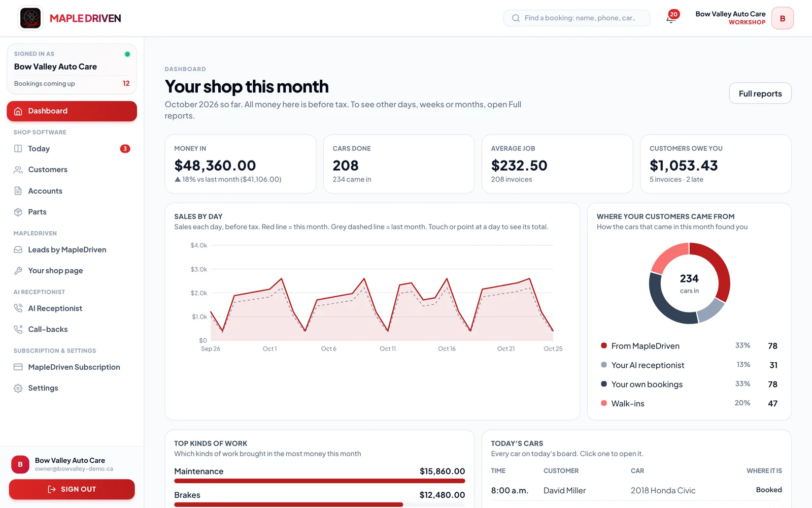Open the Today menu item
This screenshot has width=812, height=508.
click(x=72, y=149)
